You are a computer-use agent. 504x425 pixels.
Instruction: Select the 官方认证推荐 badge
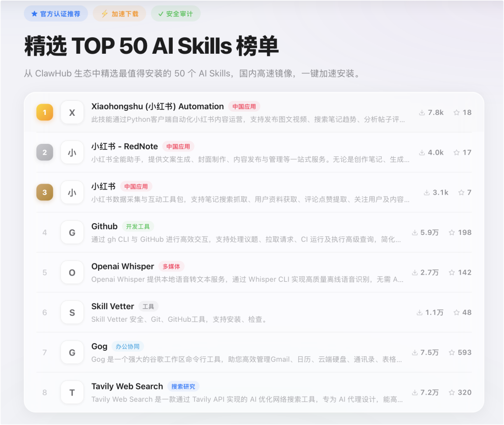[x=56, y=13]
